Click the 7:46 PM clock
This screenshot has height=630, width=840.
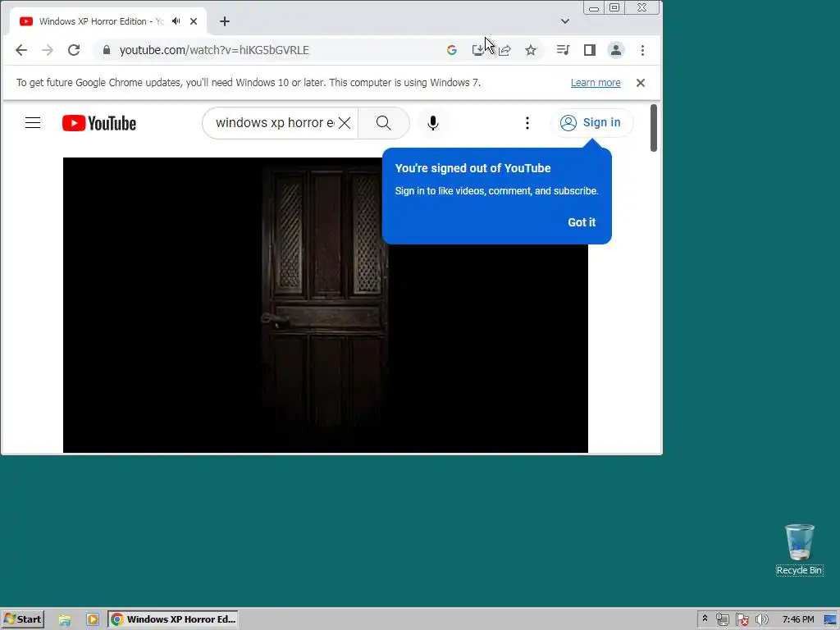coord(797,619)
